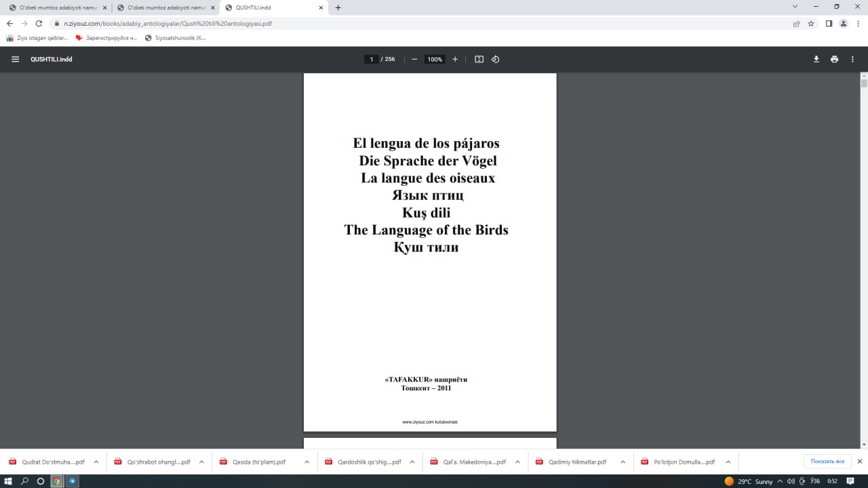868x488 pixels.
Task: Open the Siyosatshunoslik bookmark
Action: (x=176, y=38)
